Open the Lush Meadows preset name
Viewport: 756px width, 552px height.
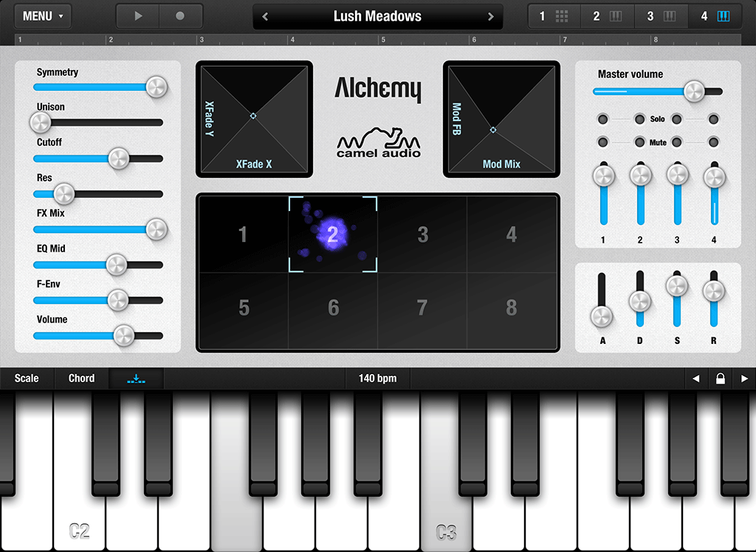pyautogui.click(x=377, y=16)
